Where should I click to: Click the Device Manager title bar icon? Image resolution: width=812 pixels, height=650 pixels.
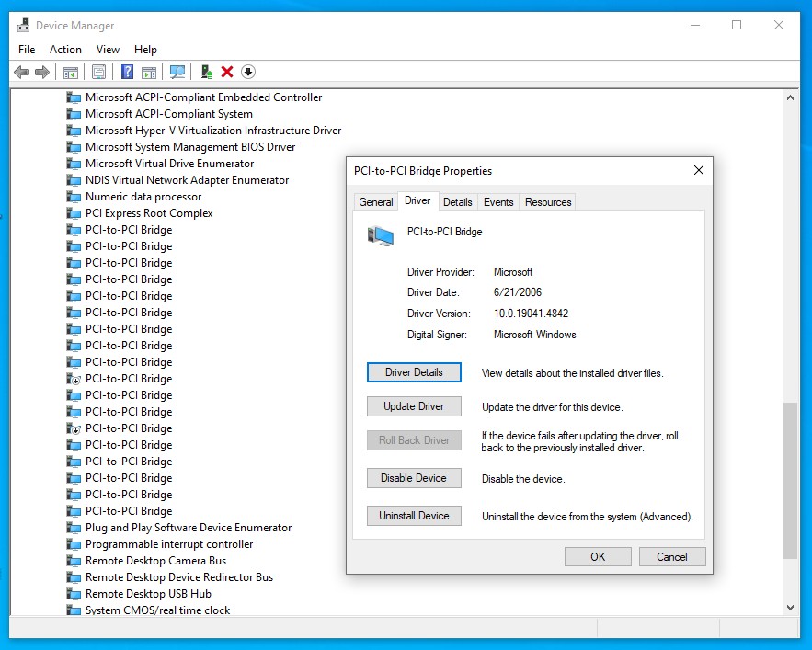tap(23, 26)
